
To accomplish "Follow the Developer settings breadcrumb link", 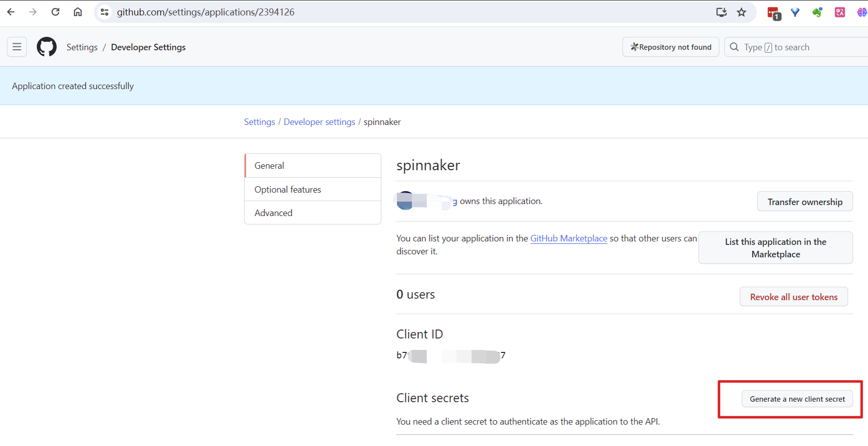I will coord(319,122).
